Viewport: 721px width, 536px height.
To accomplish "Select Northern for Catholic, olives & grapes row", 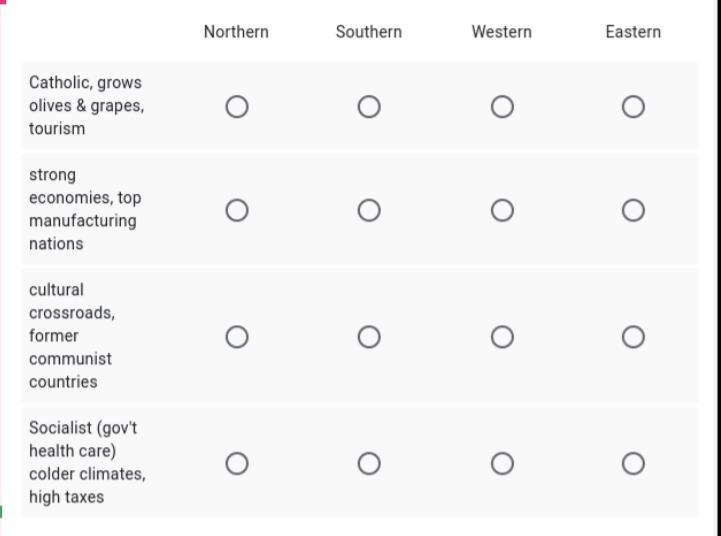I will coord(236,107).
